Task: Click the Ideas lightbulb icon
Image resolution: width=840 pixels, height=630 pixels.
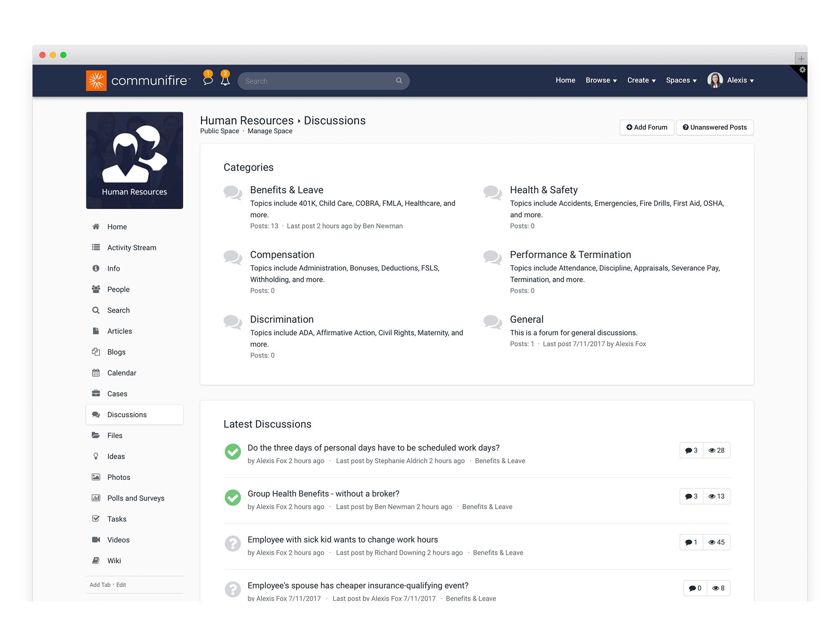Action: point(96,456)
